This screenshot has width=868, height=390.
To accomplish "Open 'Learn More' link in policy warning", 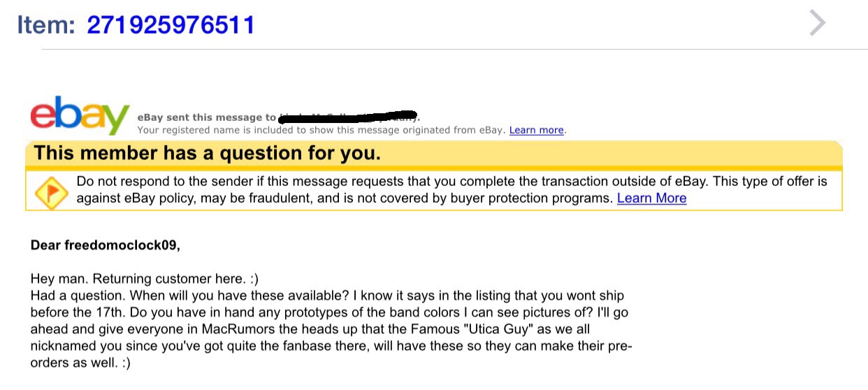I will point(651,198).
